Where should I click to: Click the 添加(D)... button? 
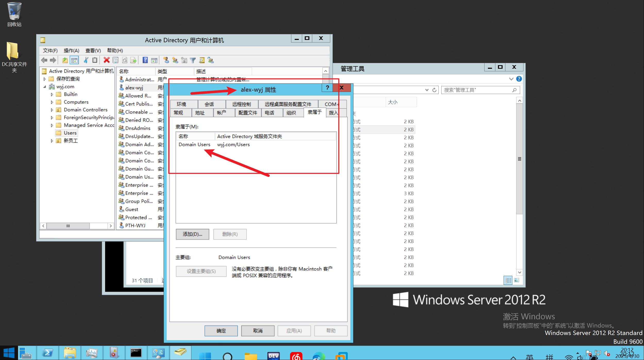192,234
